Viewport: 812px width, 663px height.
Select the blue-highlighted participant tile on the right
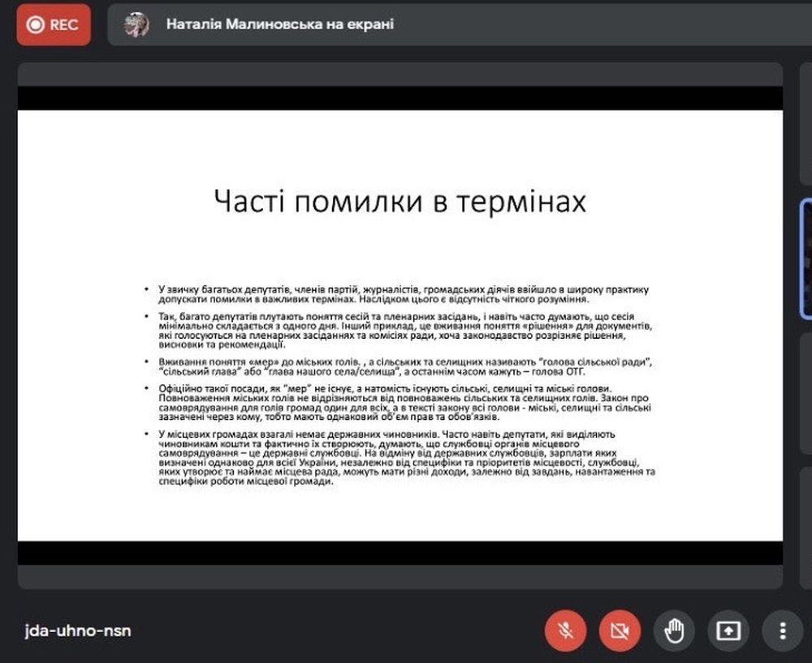[x=806, y=258]
